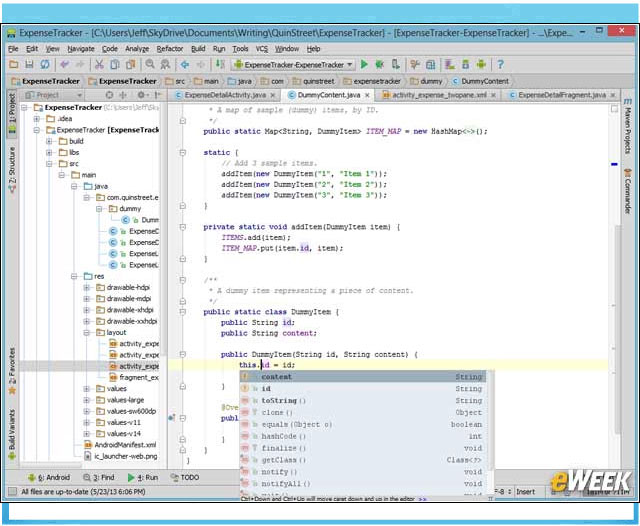Screen dimensions: 640x526
Task: Toggle the TODO tool window
Action: tap(185, 477)
